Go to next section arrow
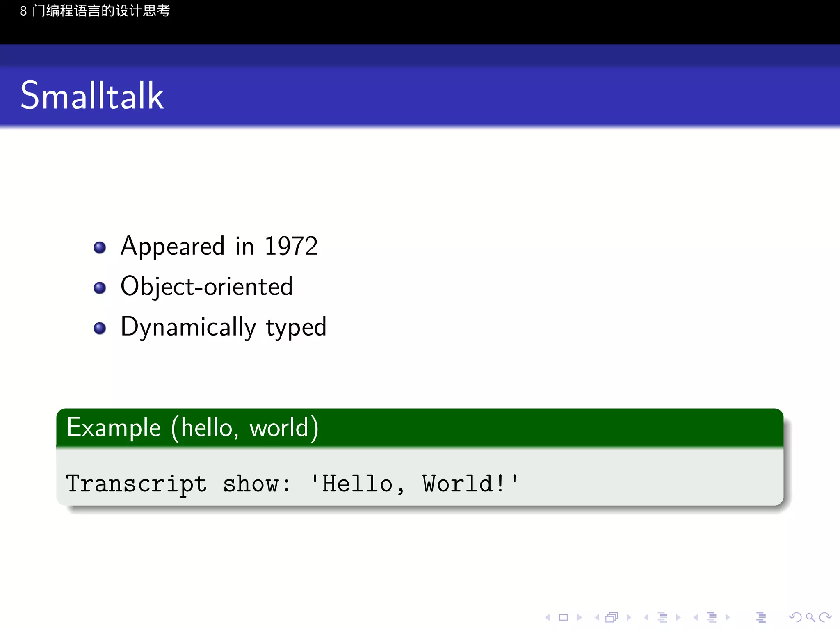Image resolution: width=840 pixels, height=630 pixels. coord(728,617)
